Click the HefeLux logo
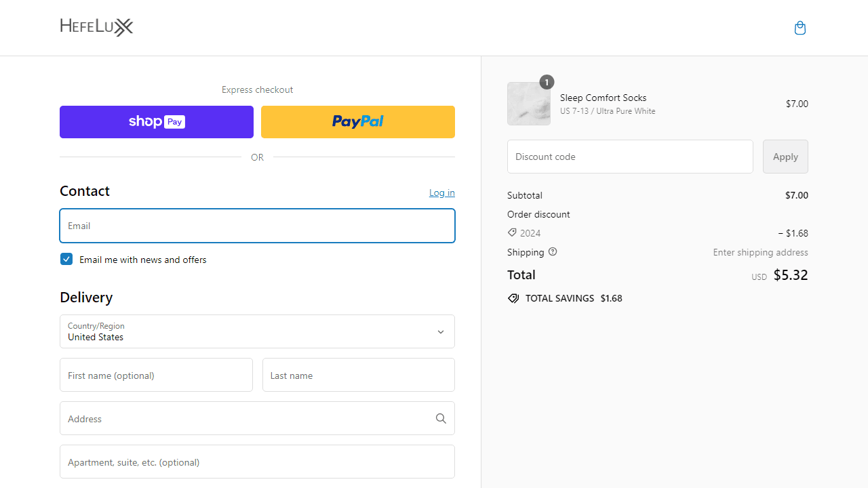Screen dimensions: 868x488 pyautogui.click(x=96, y=27)
